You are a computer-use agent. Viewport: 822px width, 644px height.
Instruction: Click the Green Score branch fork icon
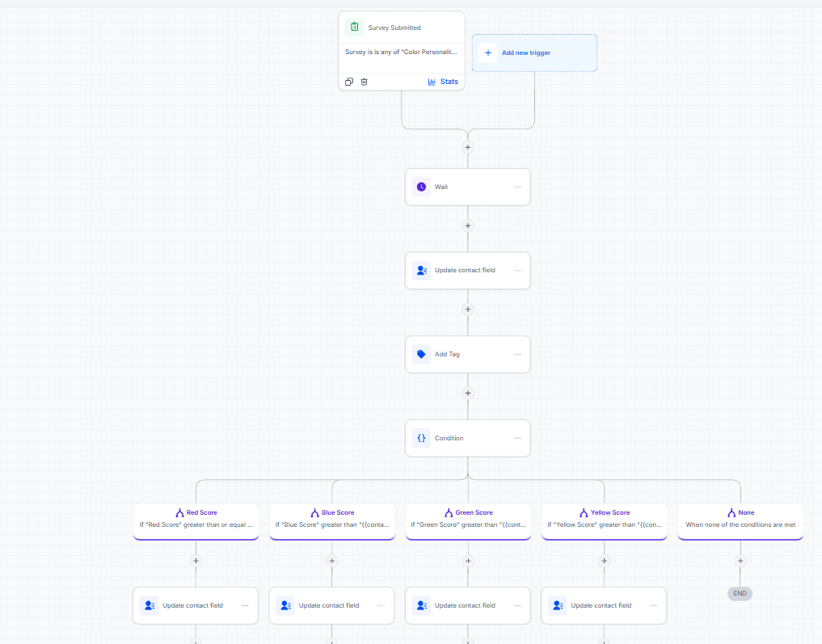[x=449, y=513]
